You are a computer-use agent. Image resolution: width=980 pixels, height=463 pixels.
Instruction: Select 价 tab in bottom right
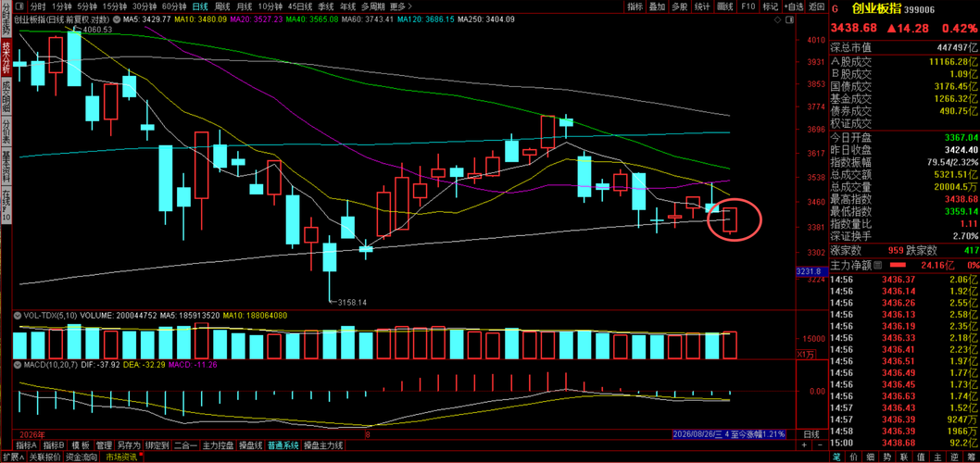853,457
